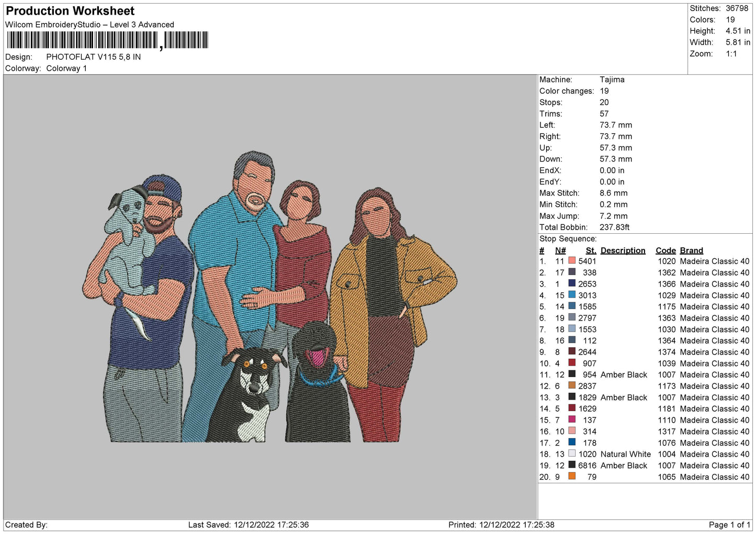Click the red swatch for code 1039
The image size is (756, 534).
pyautogui.click(x=572, y=363)
